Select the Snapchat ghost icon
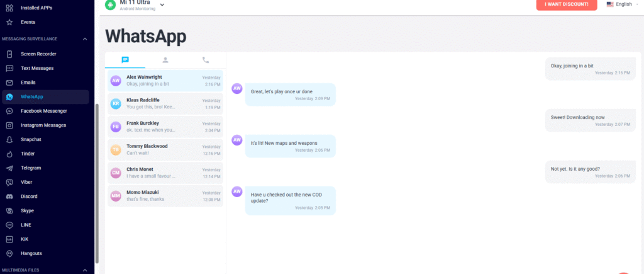 pos(9,139)
